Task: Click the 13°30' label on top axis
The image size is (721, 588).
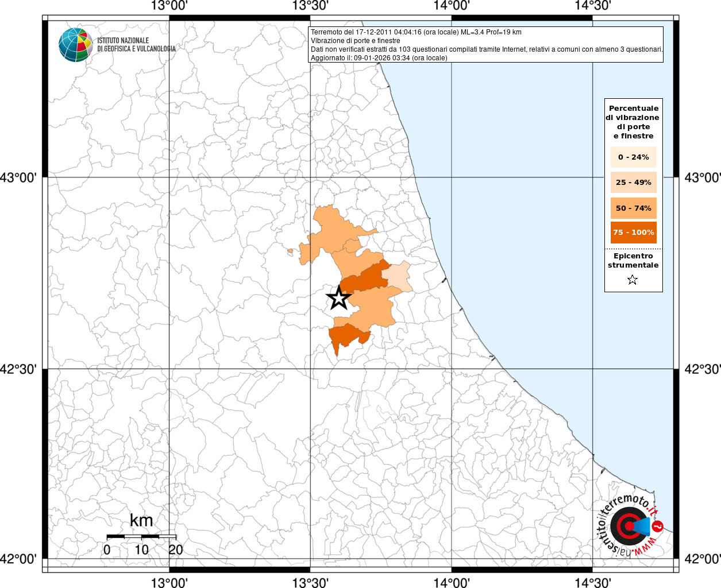Action: (310, 6)
